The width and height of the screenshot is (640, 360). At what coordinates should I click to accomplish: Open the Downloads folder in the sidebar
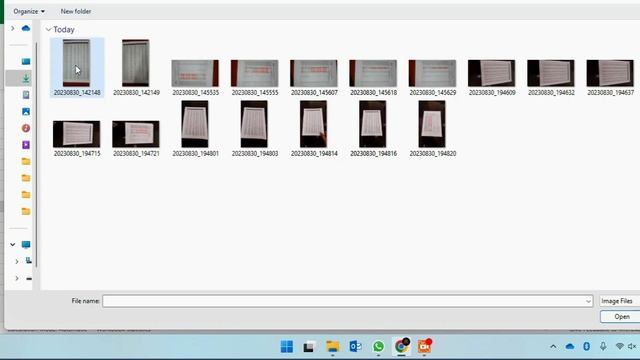pos(26,78)
